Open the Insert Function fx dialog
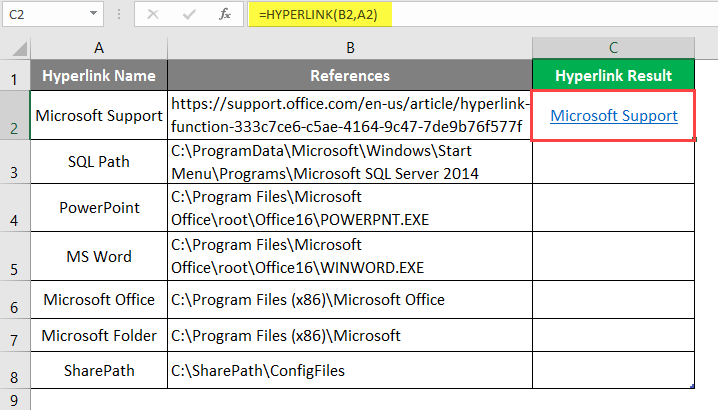 224,15
